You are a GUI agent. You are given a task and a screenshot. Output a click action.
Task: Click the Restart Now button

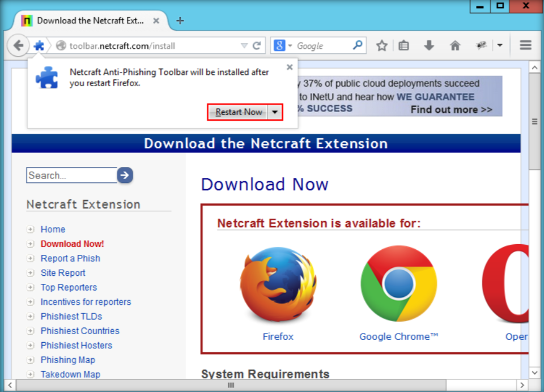click(239, 112)
